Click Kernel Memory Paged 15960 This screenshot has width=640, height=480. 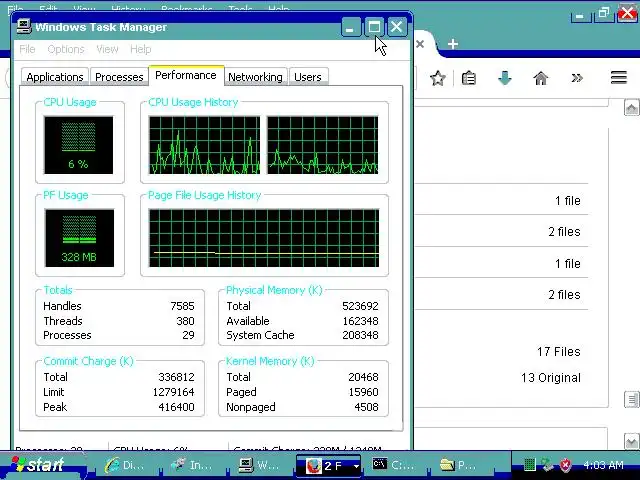(363, 392)
